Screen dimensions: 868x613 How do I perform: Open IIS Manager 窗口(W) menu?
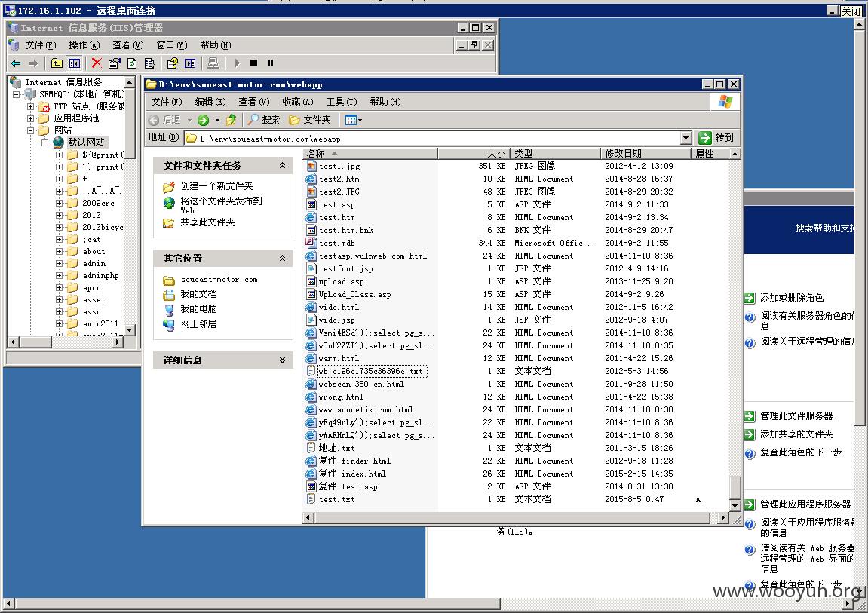click(172, 45)
